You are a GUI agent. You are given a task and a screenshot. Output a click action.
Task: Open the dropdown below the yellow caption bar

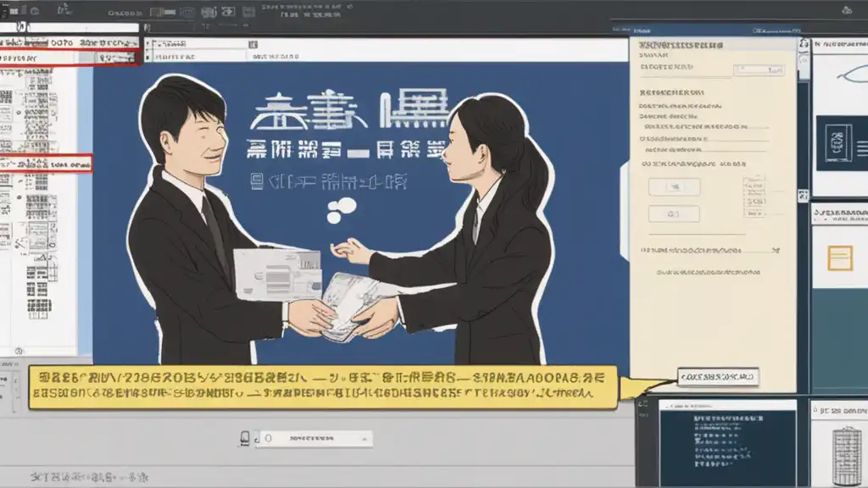(314, 438)
